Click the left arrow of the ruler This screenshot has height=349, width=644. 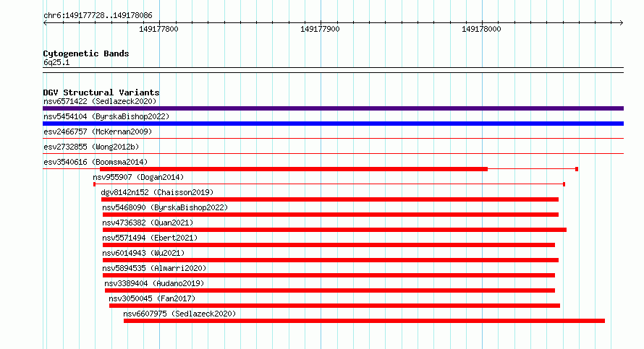pyautogui.click(x=45, y=22)
